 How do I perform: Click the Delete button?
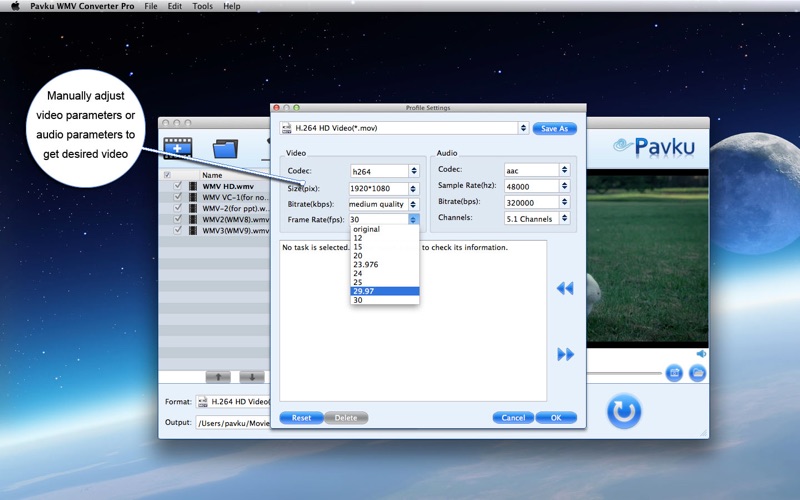[346, 418]
